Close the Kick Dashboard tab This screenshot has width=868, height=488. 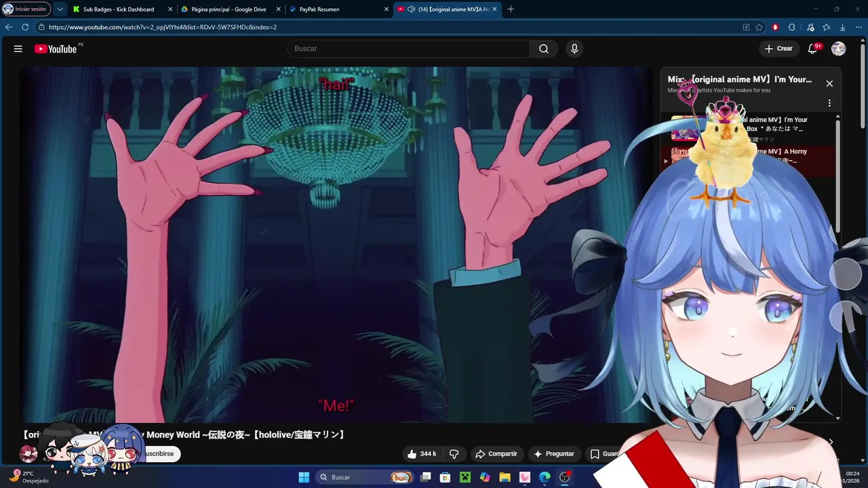point(170,9)
